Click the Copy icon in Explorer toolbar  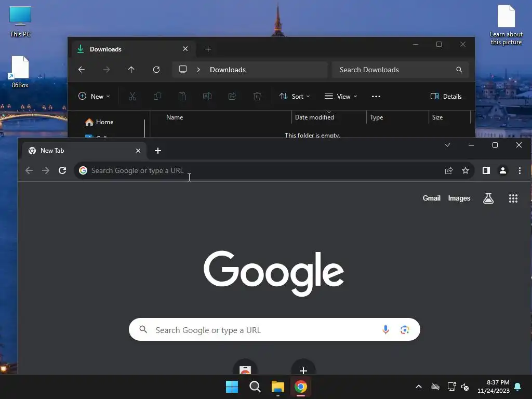tap(157, 96)
